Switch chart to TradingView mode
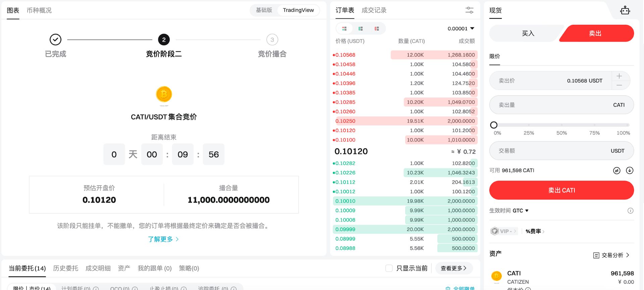This screenshot has height=290, width=644. pyautogui.click(x=298, y=10)
